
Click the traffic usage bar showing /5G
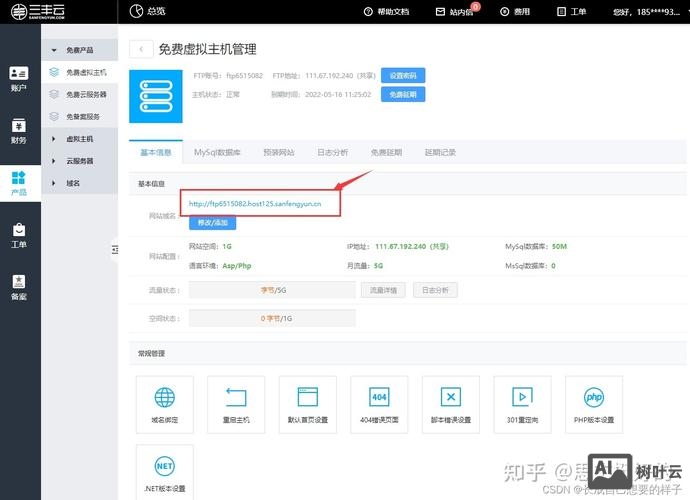pos(272,290)
